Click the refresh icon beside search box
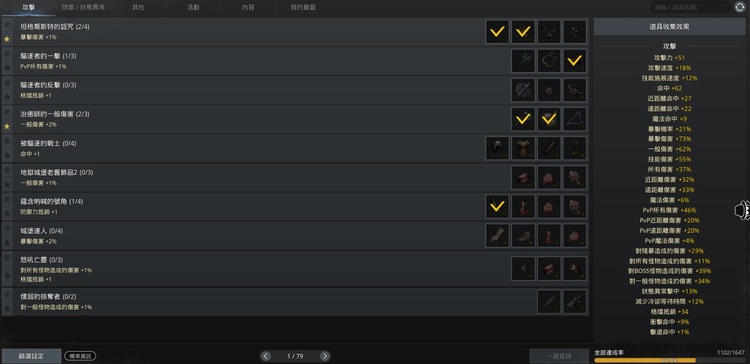 [x=739, y=7]
